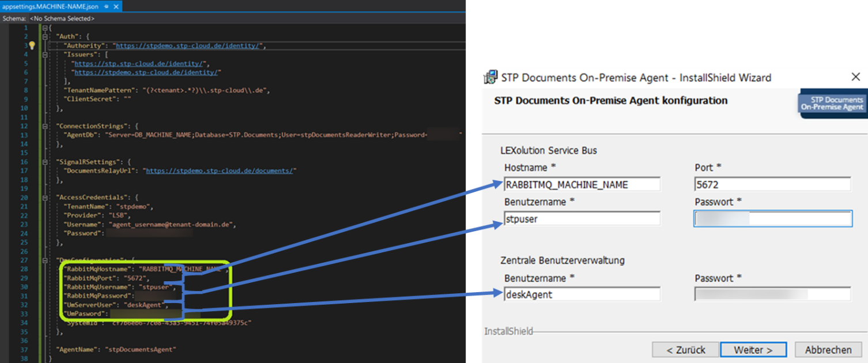Collapse the "Issuers" array

(44, 55)
